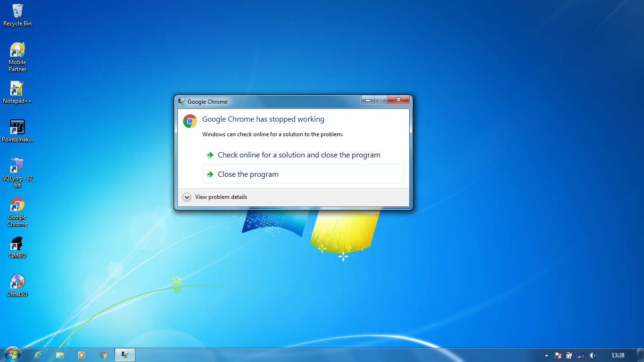The width and height of the screenshot is (644, 362).
Task: Choose Check online for a solution and close
Action: point(303,155)
